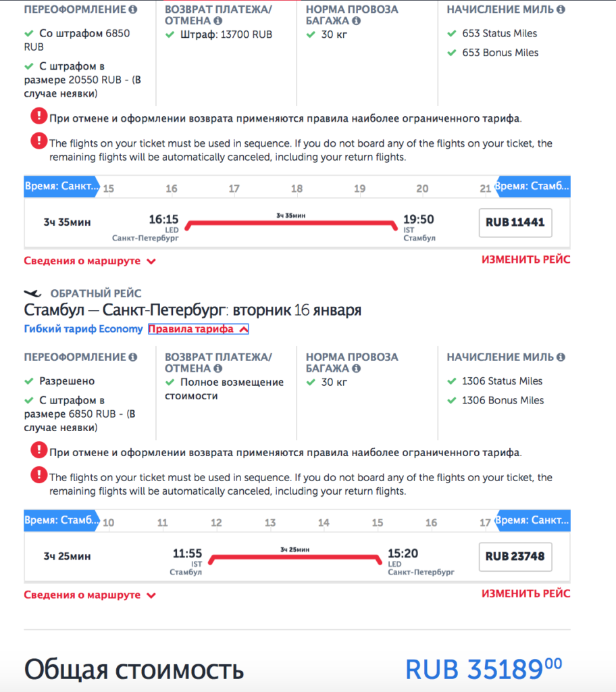
Task: Click info icon next to return-flight ПЕРЕОФОРМЛЕНИЕ
Action: click(133, 357)
